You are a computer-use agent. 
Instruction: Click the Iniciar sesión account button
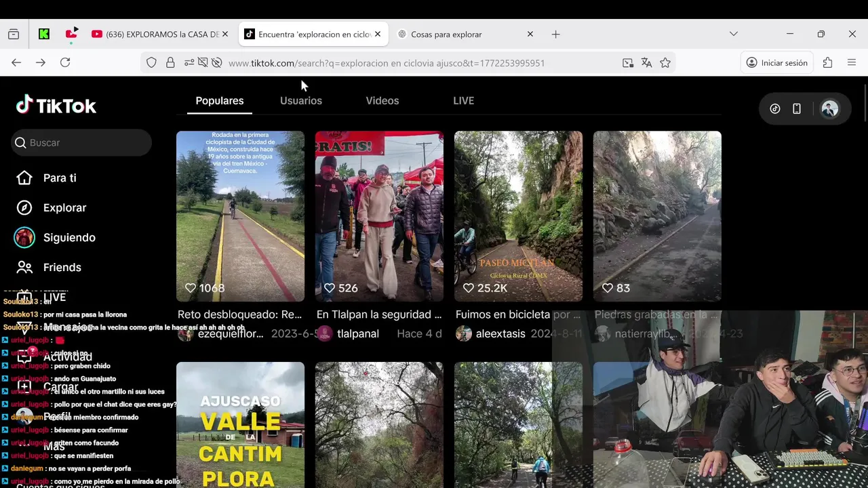(x=776, y=63)
